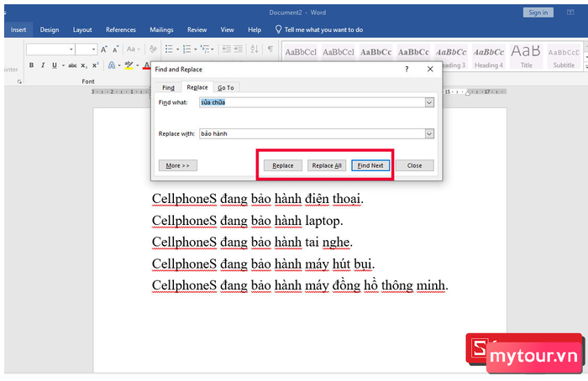Open the References ribbon tab

(121, 29)
